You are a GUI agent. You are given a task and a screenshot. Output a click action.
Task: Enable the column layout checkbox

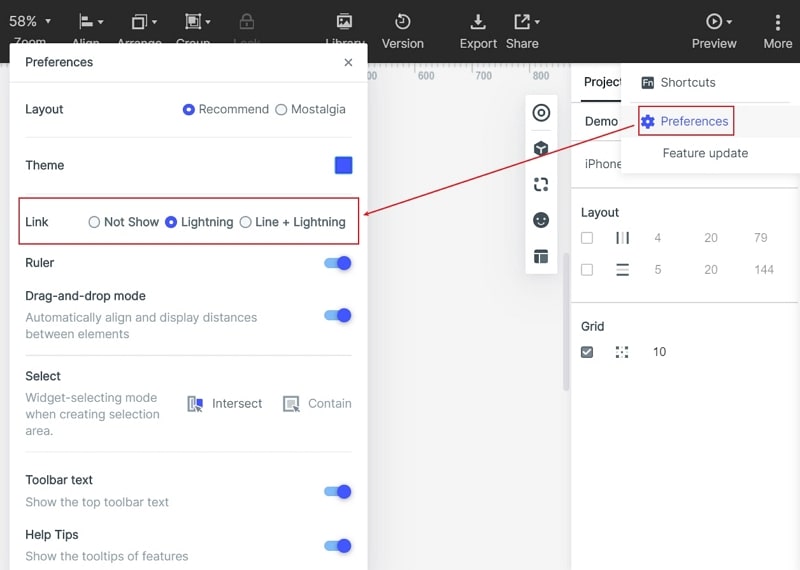[587, 238]
